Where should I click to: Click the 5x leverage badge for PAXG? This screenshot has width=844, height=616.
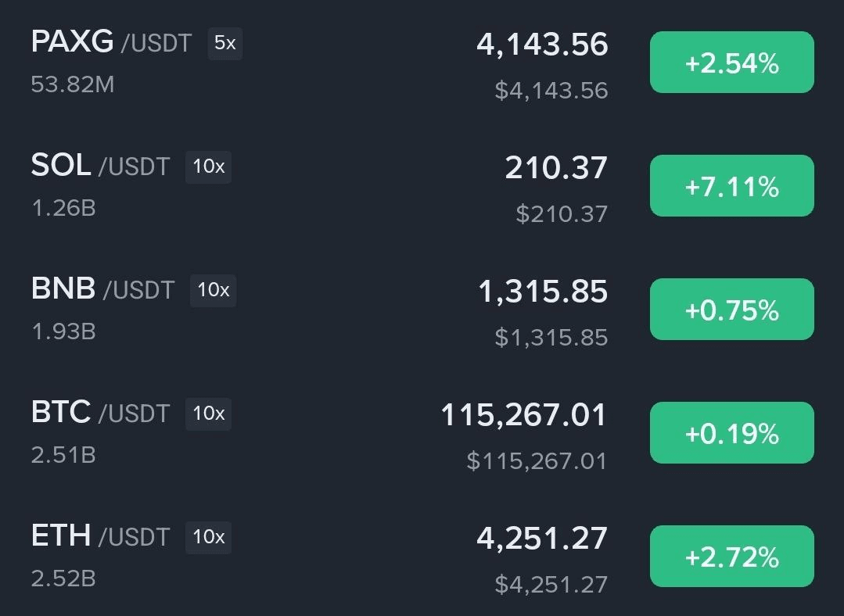tap(224, 43)
